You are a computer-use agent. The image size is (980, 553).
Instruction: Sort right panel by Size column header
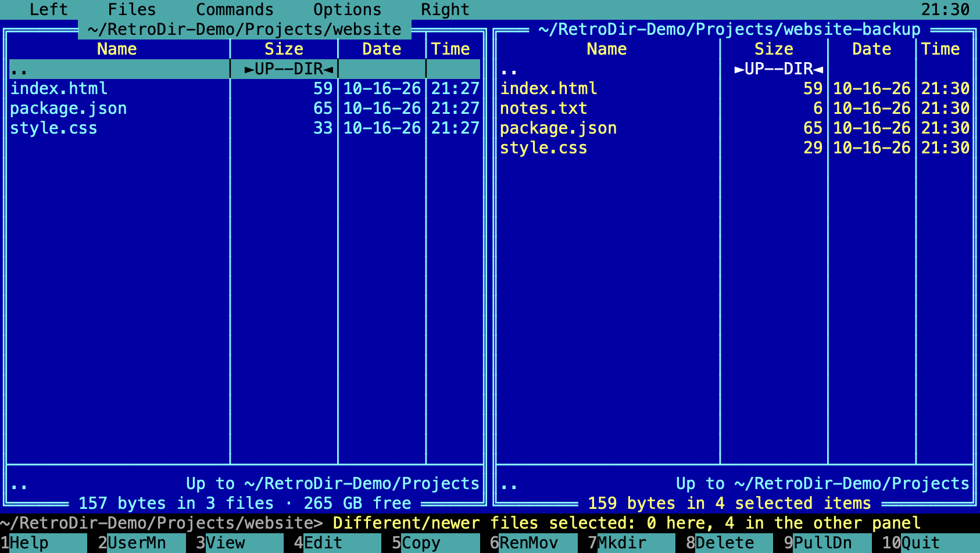(x=774, y=49)
